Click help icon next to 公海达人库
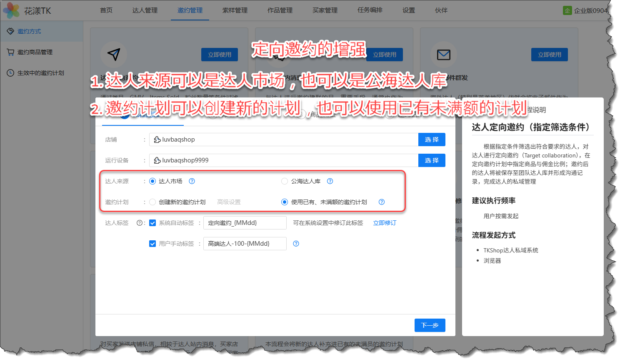 coord(330,181)
